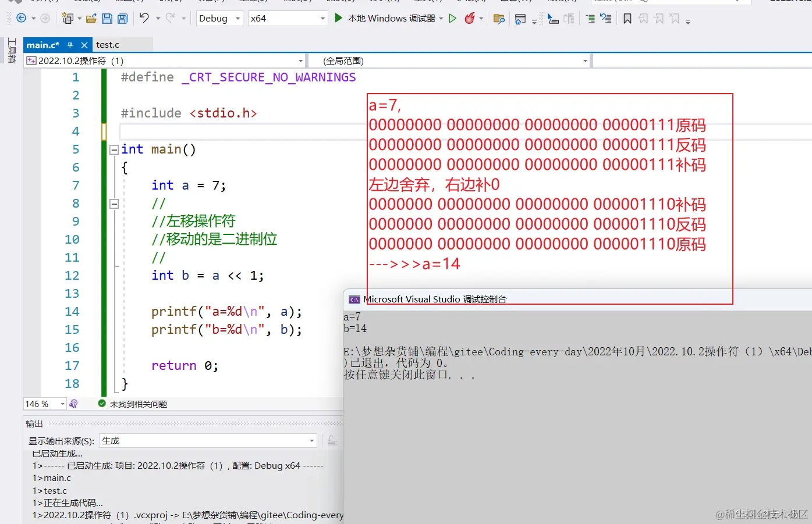Expand the local Windows debugger dropdown arrow

[x=441, y=19]
